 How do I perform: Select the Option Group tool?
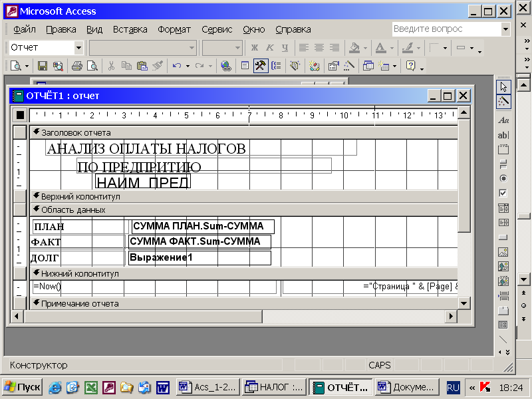pos(503,150)
